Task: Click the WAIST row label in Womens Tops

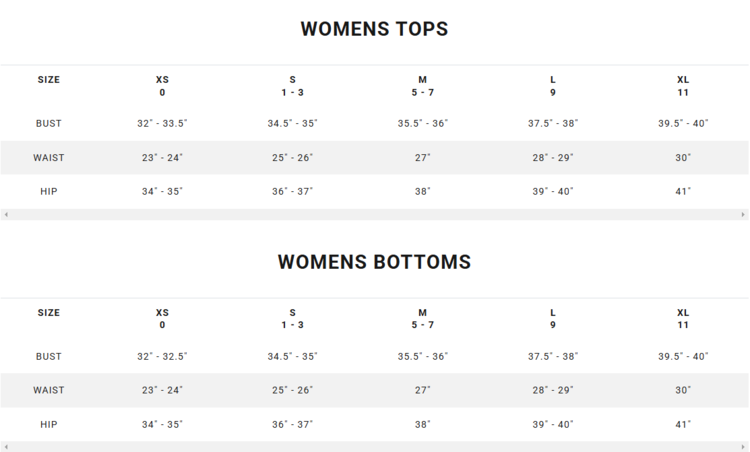Action: [49, 158]
